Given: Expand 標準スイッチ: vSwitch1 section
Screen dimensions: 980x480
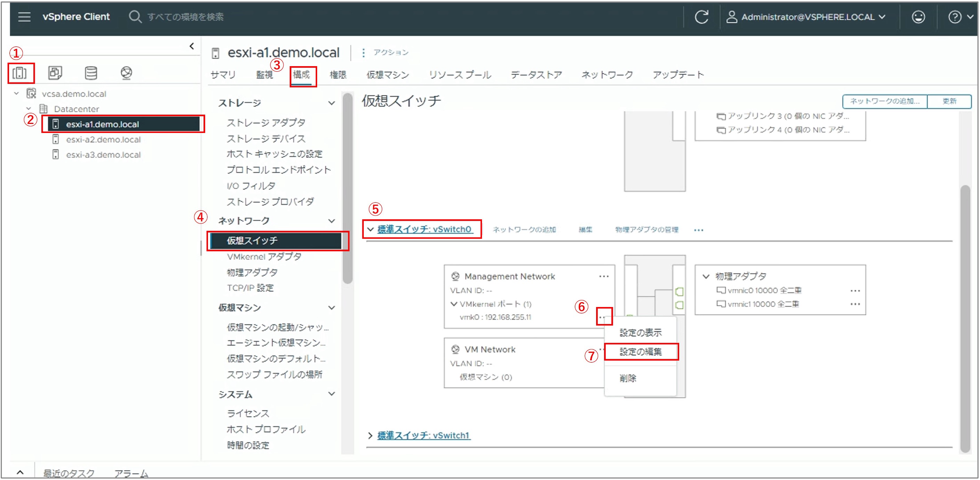Looking at the screenshot, I should (370, 435).
